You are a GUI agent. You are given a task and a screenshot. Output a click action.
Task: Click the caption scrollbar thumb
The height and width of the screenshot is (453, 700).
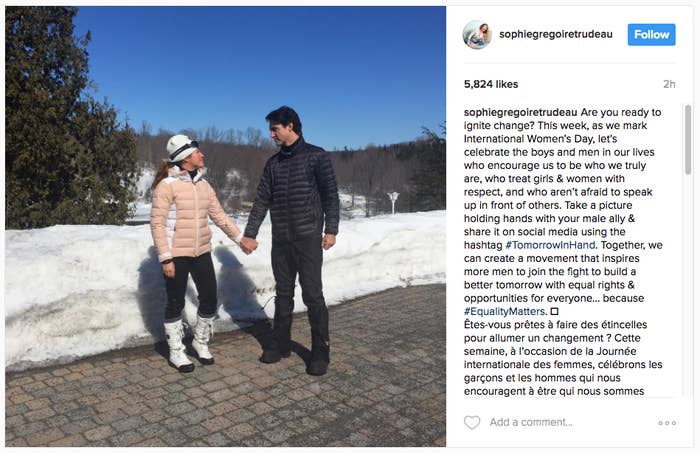pos(688,140)
